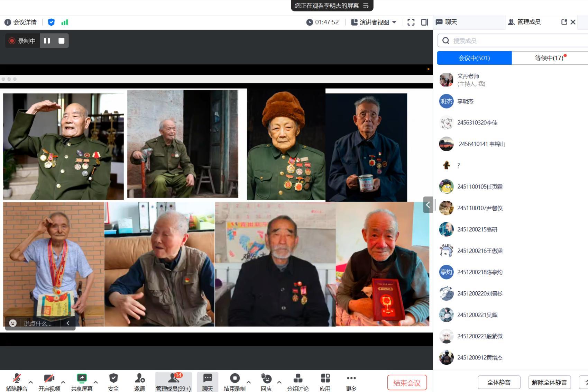Open the network signal strength indicator
The width and height of the screenshot is (588, 392).
point(65,22)
